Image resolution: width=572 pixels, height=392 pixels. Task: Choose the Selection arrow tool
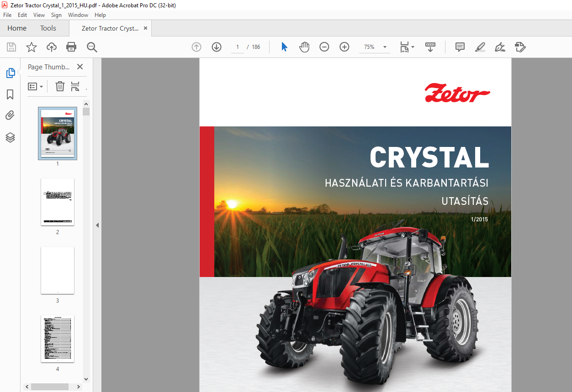pyautogui.click(x=284, y=47)
